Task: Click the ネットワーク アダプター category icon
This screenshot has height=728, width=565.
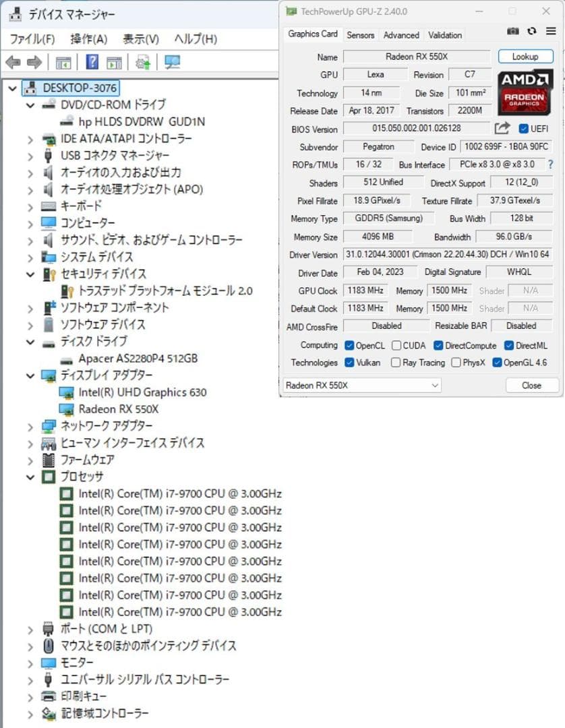Action: pos(49,426)
